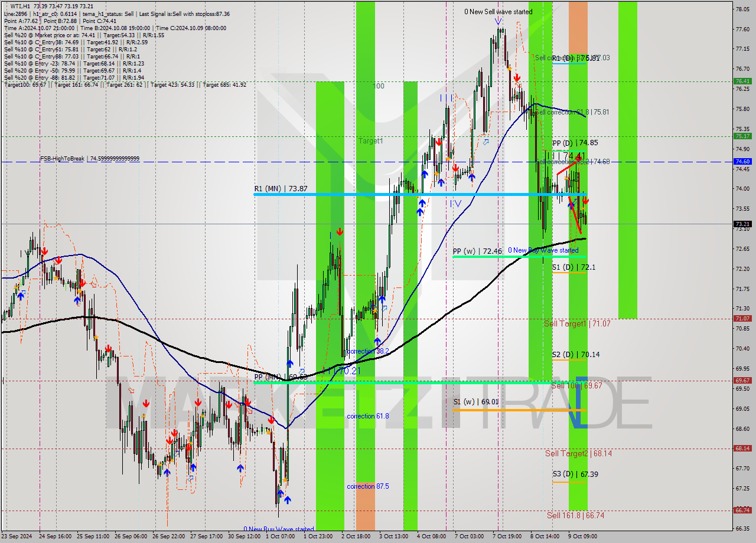Click the 'correction 38.2' label

[x=367, y=351]
